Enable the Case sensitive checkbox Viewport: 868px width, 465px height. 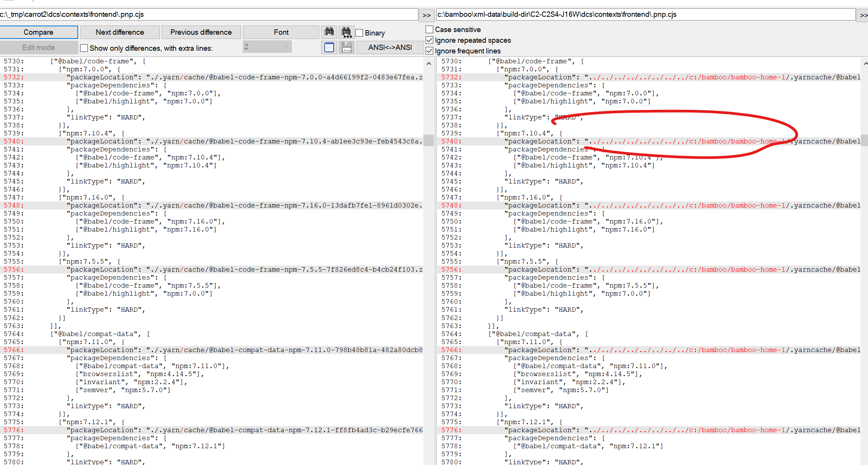(x=429, y=29)
